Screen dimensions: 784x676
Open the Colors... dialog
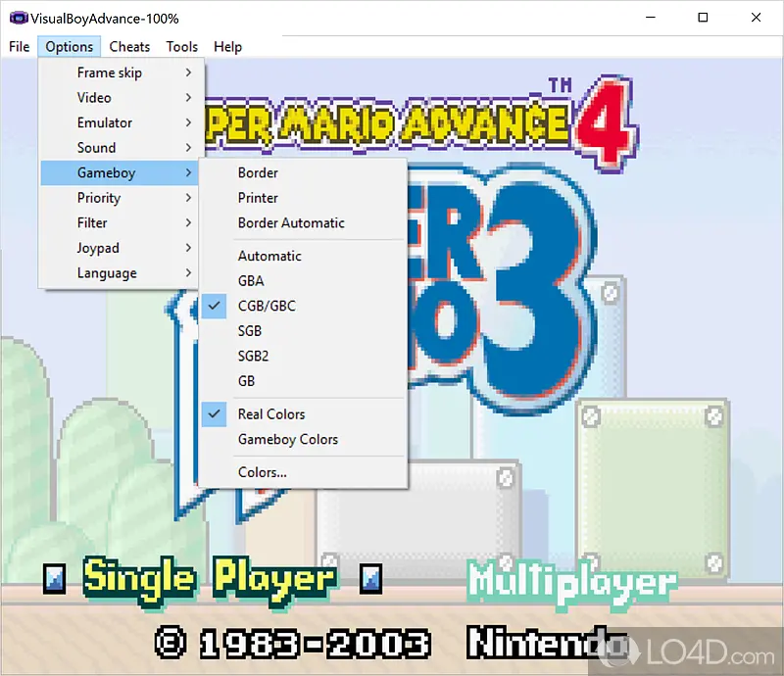[x=262, y=472]
